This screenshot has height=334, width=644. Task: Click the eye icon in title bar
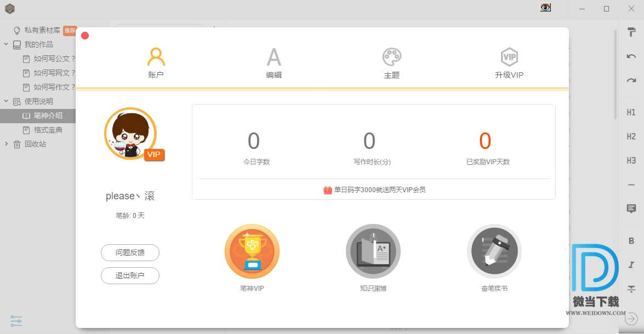[x=545, y=8]
